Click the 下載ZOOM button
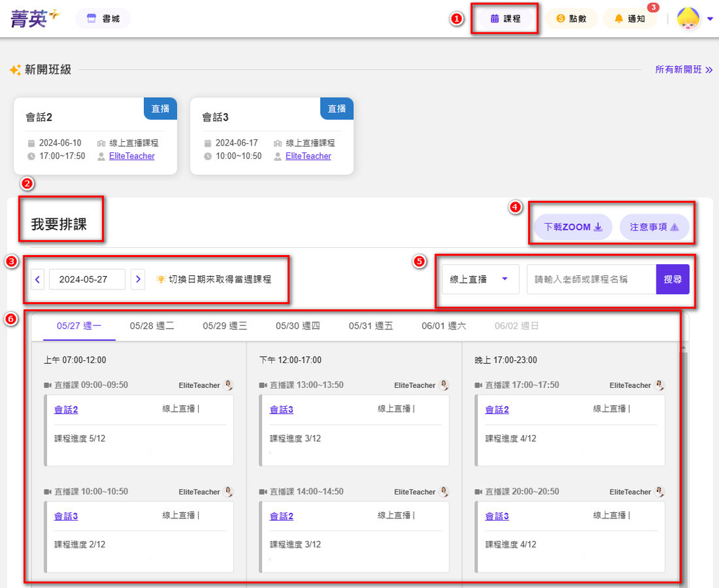 (573, 227)
